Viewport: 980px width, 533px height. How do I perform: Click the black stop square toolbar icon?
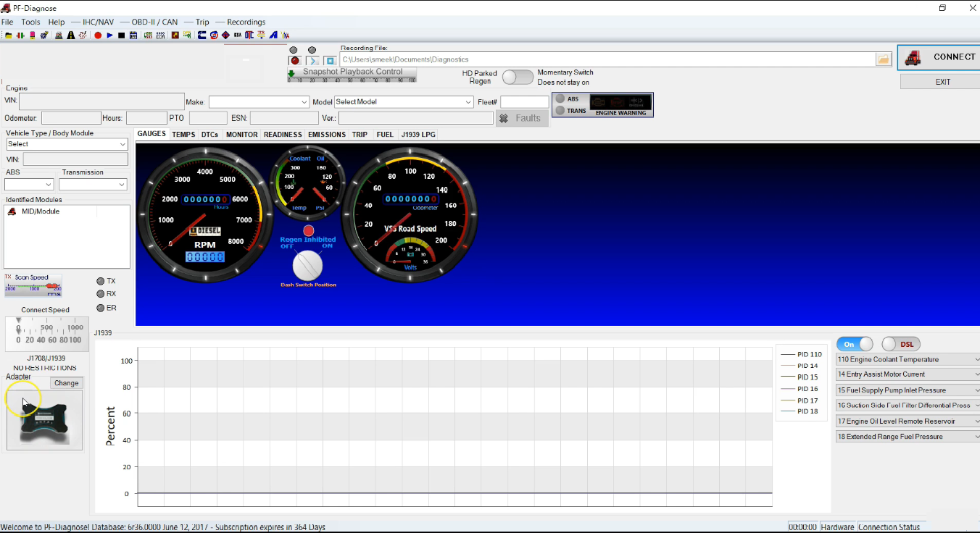point(121,35)
